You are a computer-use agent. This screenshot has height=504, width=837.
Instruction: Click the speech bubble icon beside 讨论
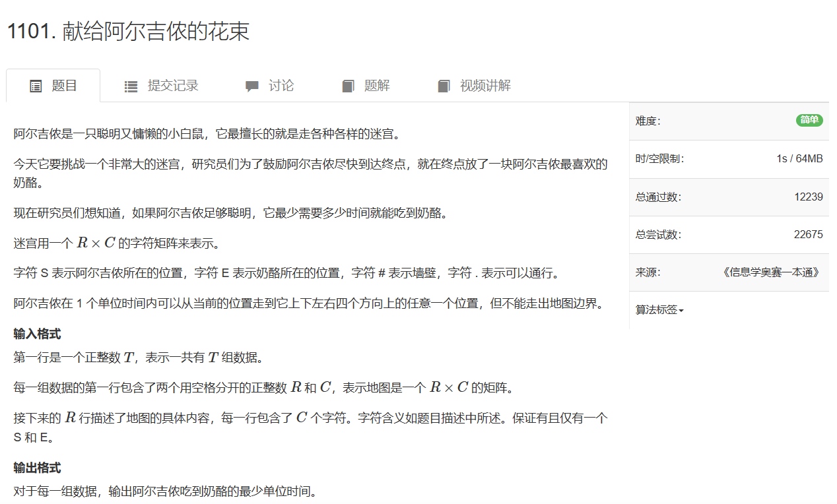(251, 85)
